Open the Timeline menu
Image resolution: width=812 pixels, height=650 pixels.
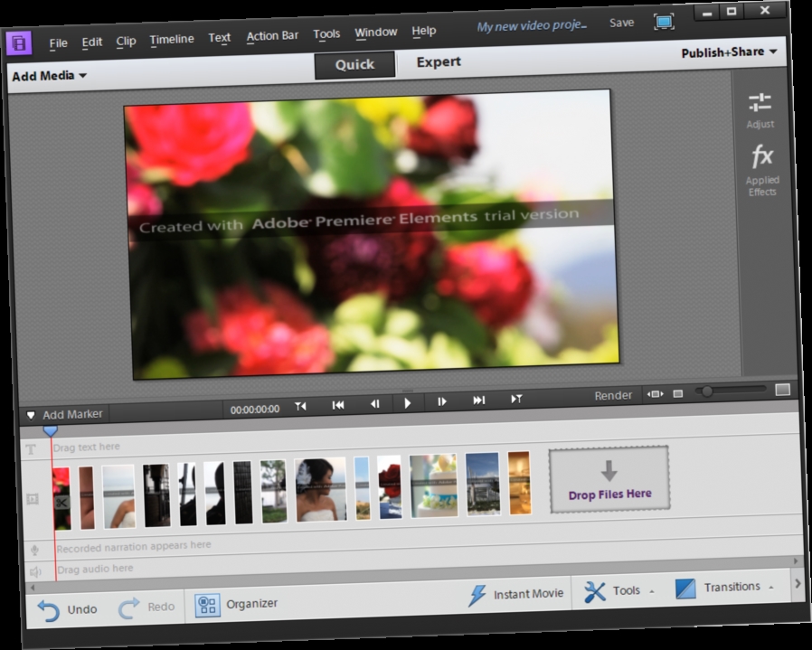point(172,40)
